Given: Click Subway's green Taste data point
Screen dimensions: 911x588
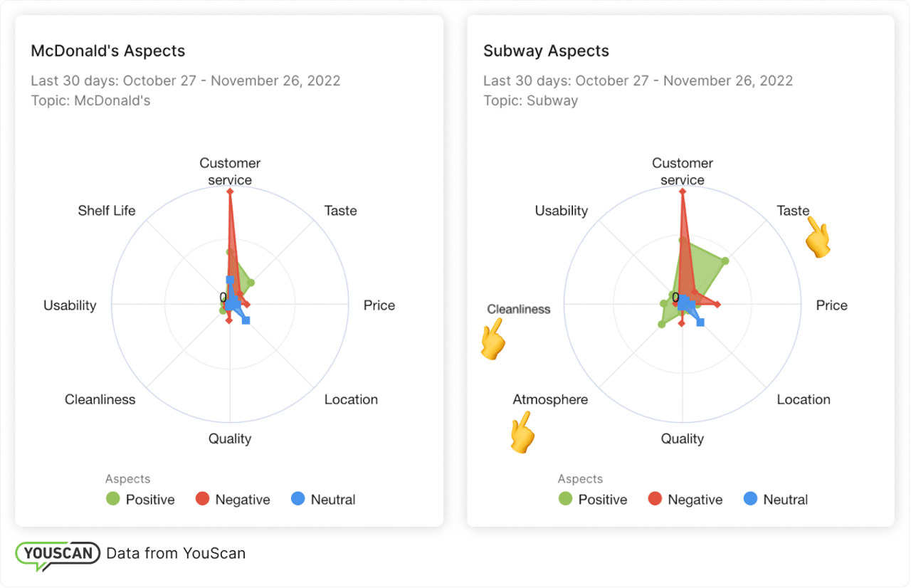Looking at the screenshot, I should (x=725, y=261).
